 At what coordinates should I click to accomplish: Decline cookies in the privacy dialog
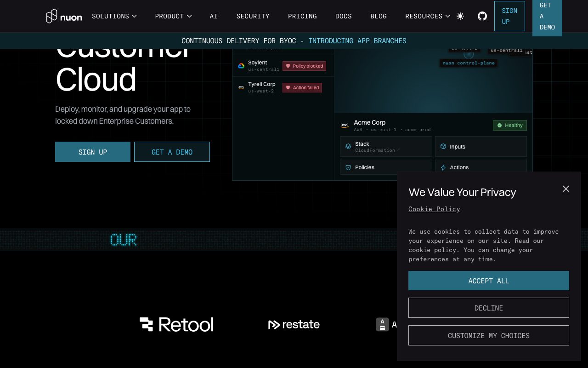(x=489, y=308)
